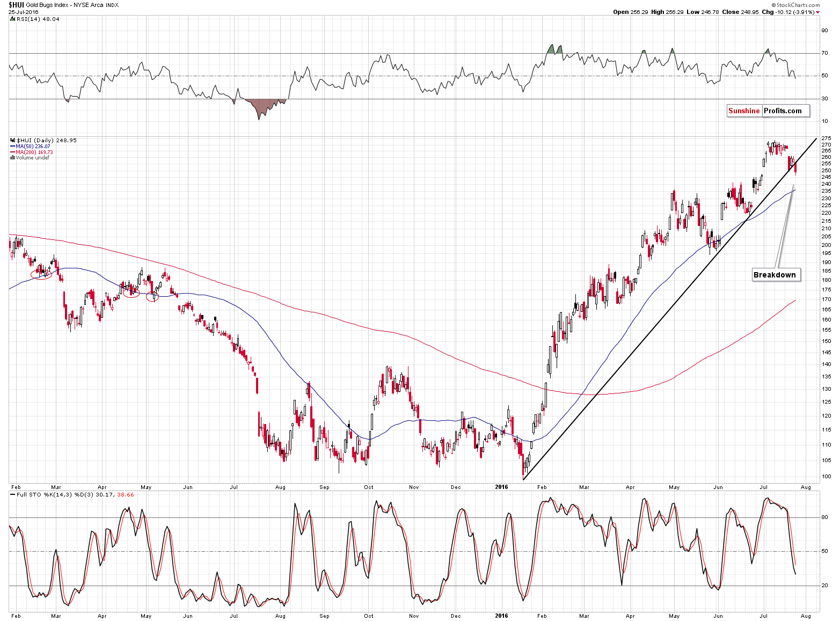This screenshot has width=840, height=621.
Task: Click the 'Volume undef' legend entry
Action: pos(32,158)
